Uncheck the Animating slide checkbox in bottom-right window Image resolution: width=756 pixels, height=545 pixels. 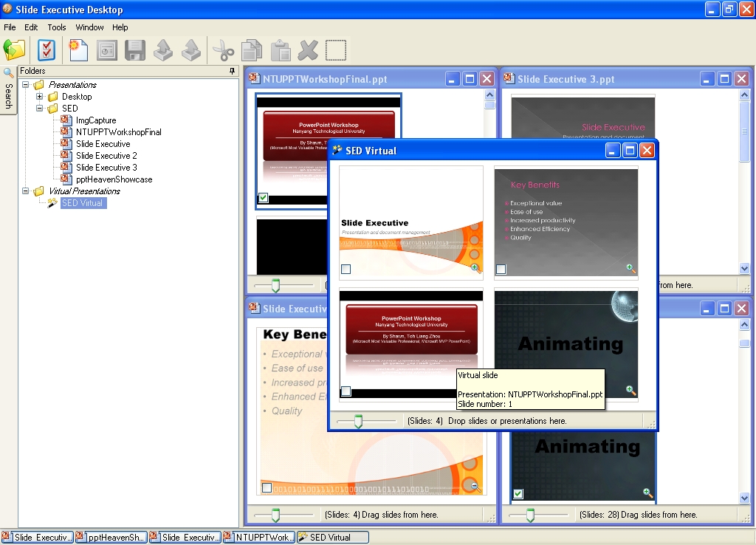[518, 493]
